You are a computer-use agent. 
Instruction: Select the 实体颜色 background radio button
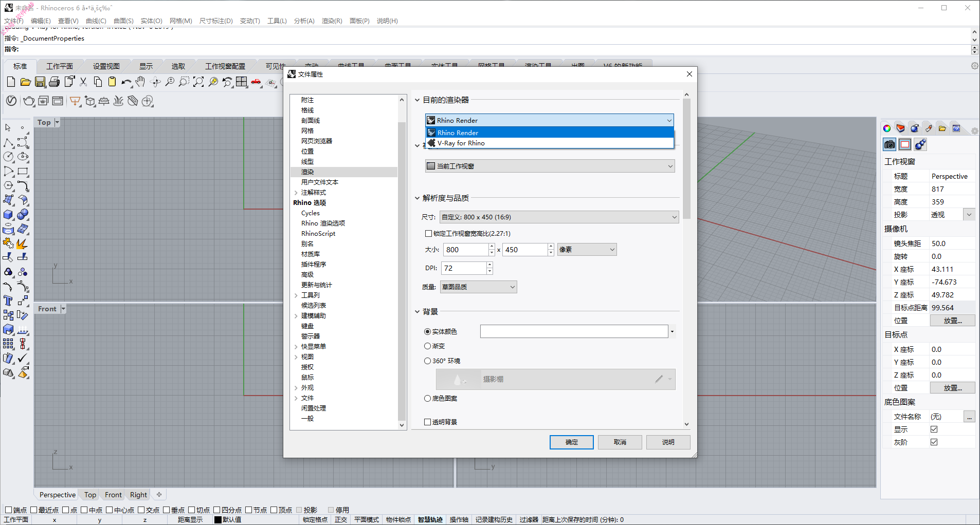[x=427, y=332]
